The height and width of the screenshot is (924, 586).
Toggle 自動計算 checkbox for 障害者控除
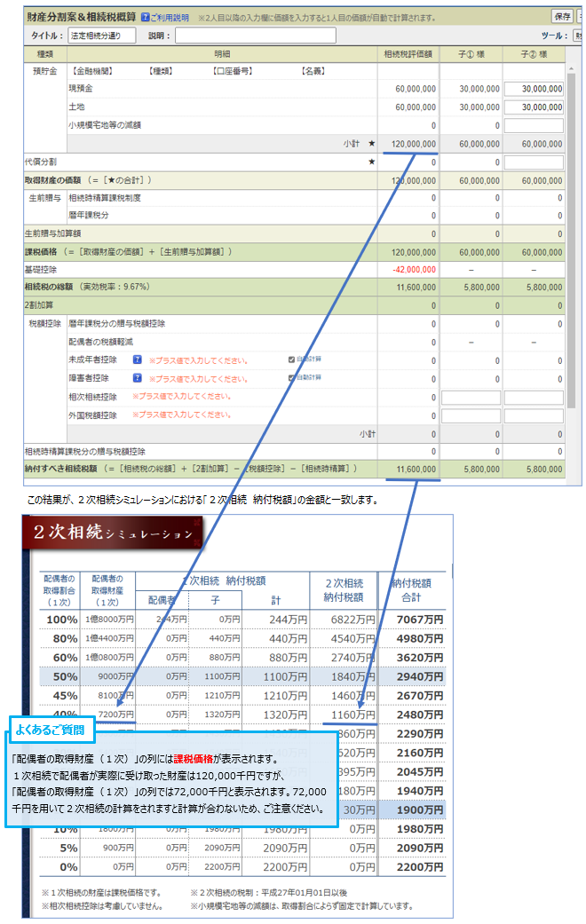291,378
